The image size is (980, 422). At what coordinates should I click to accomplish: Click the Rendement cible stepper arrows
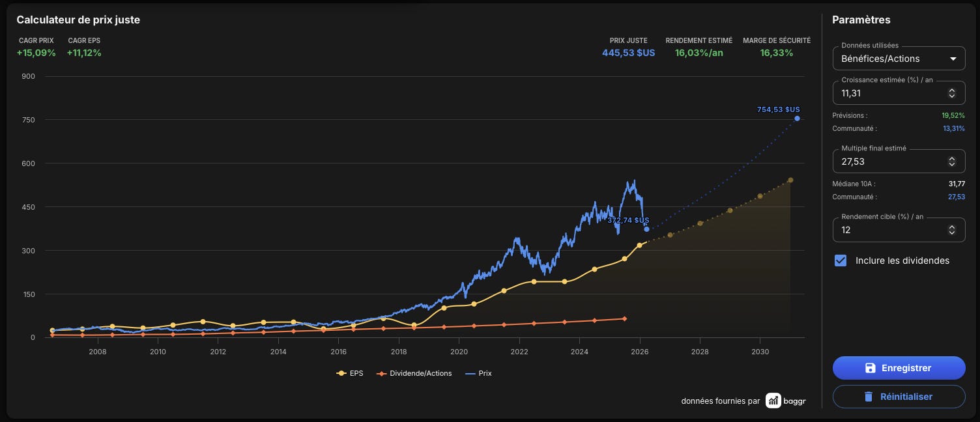point(951,230)
